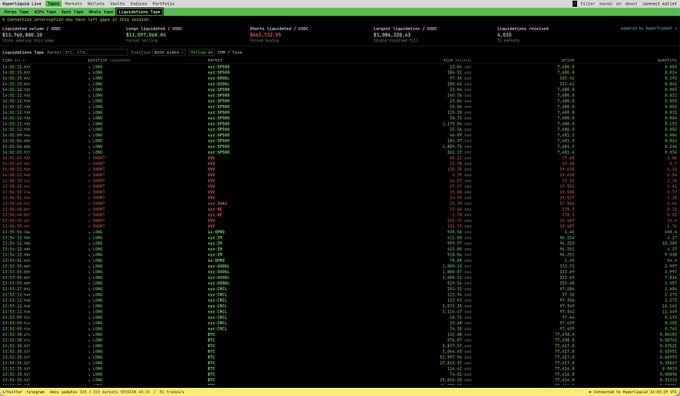Toggle the sound: on setting
This screenshot has width=680, height=396.
610,3
